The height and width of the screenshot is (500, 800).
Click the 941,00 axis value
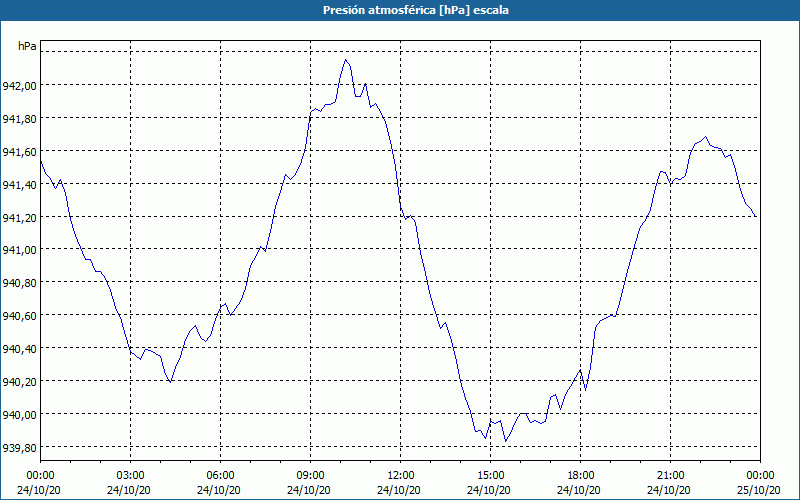point(20,250)
